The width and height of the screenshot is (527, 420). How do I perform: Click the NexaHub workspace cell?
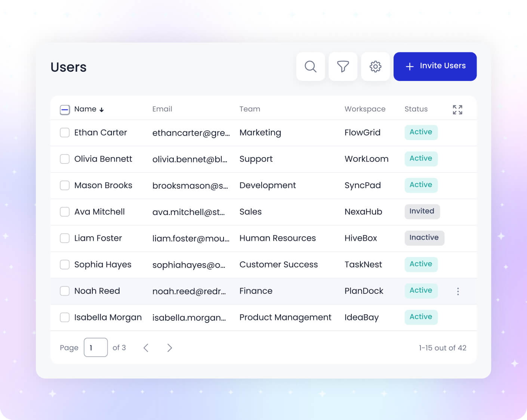tap(363, 212)
